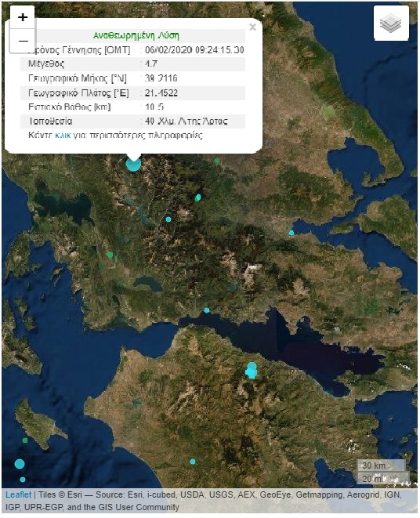Click the 20 mi scale bar
420x518 pixels.
(x=383, y=478)
